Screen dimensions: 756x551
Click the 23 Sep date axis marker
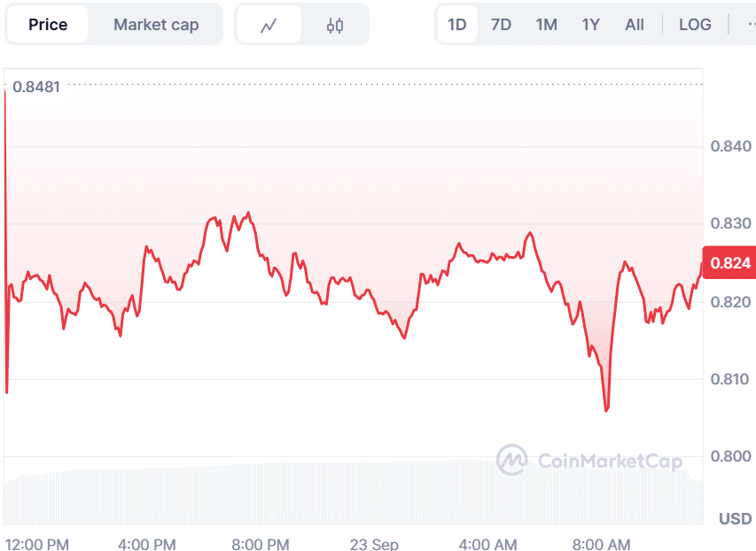(x=374, y=544)
